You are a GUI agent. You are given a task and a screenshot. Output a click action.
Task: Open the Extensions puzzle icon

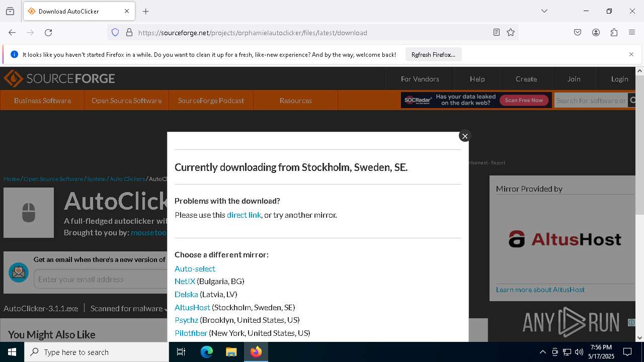click(x=614, y=33)
